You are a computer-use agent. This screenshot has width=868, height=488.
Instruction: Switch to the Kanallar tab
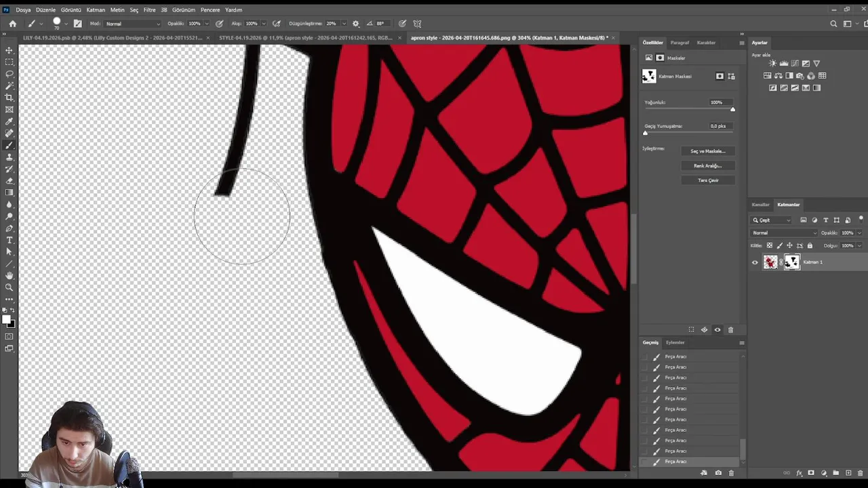click(761, 205)
